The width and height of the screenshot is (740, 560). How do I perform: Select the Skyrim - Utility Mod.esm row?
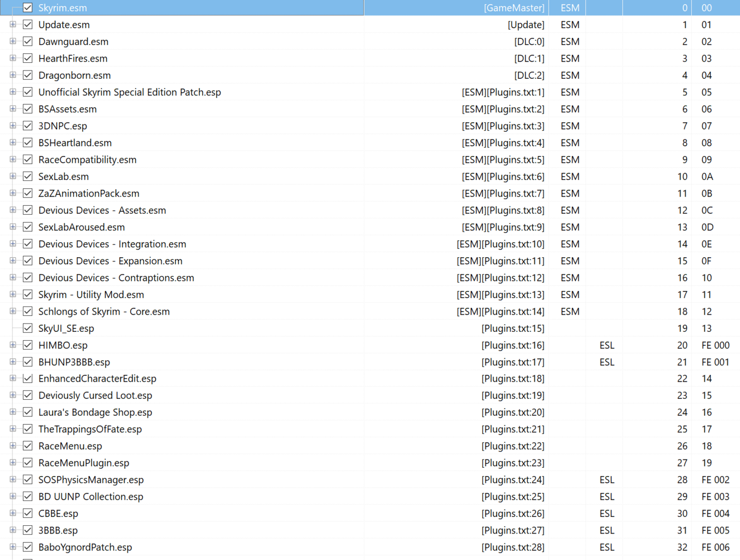coord(91,295)
